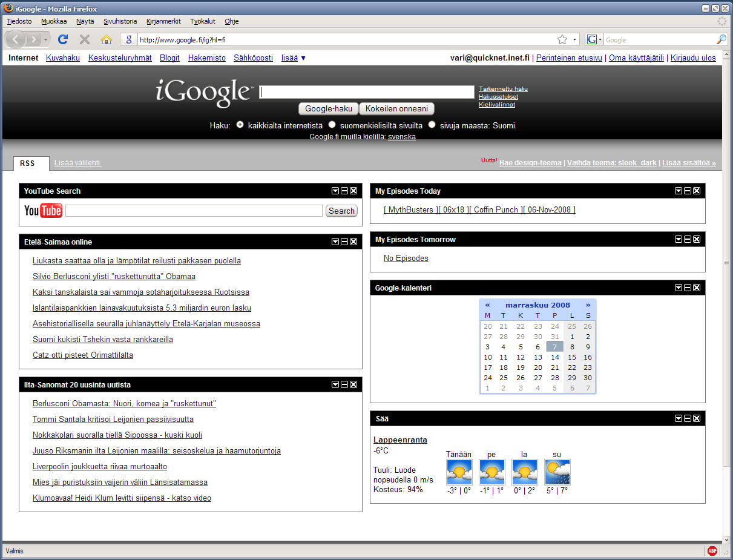This screenshot has height=560, width=733.
Task: Open Tarkennettu haku link
Action: [503, 89]
